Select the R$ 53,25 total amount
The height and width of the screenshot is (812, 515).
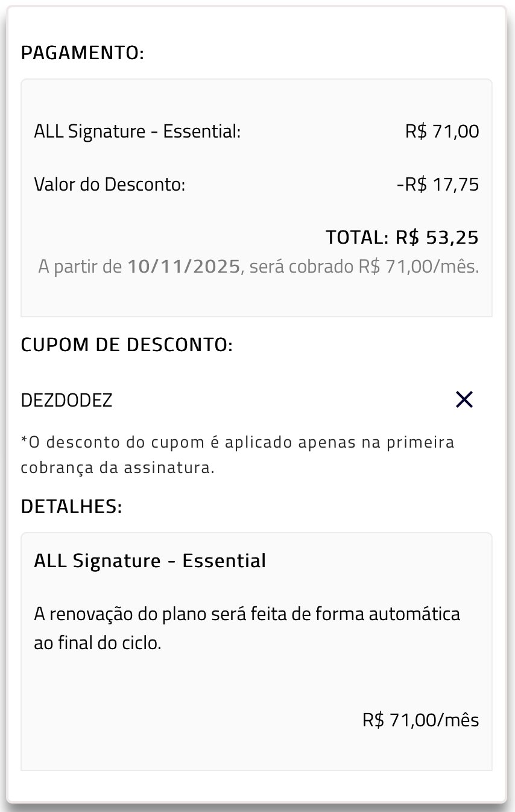click(x=437, y=238)
